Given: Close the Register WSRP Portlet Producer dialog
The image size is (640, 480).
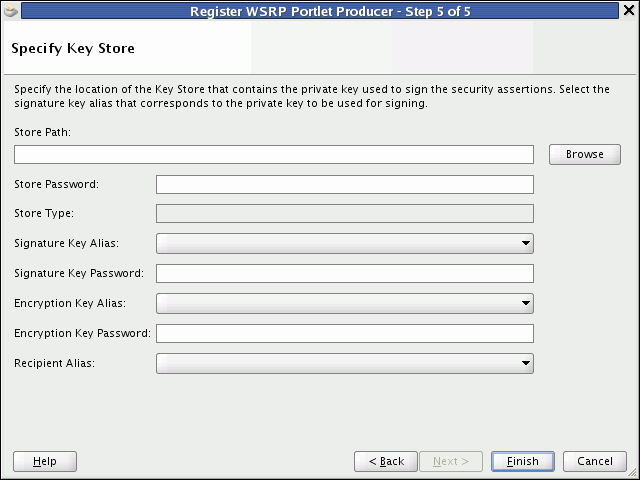Looking at the screenshot, I should point(629,10).
